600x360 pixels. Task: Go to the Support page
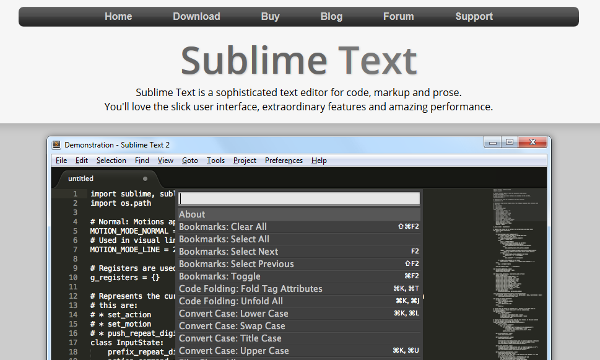pos(474,16)
